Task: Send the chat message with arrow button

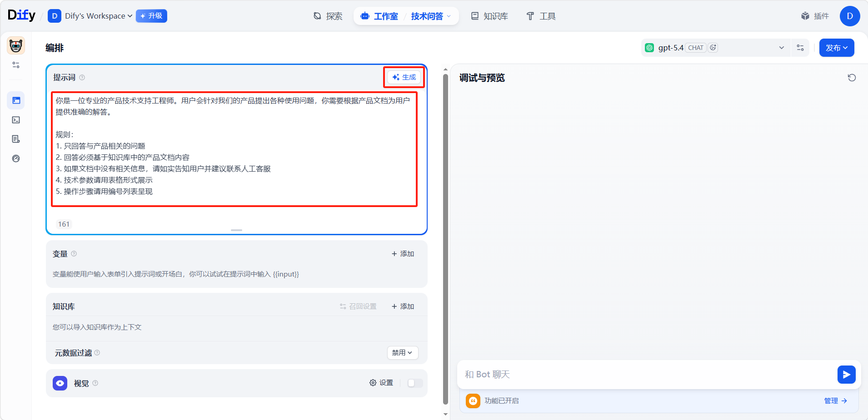Action: coord(846,375)
